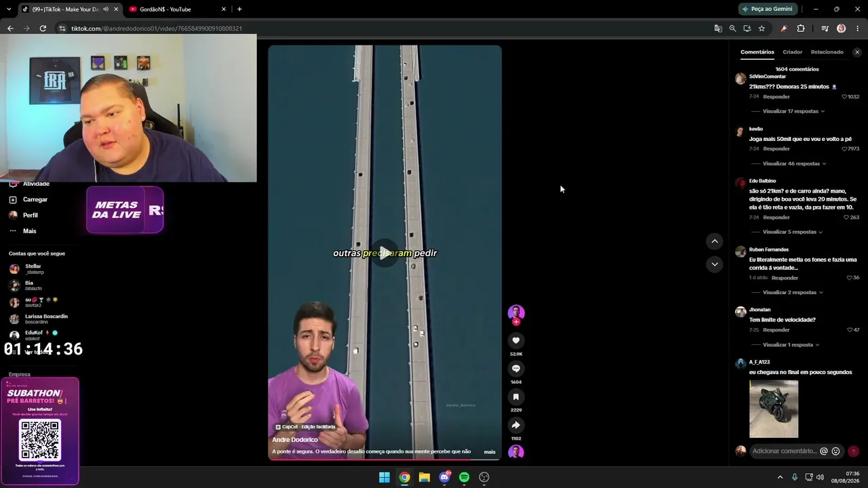Open Discord from taskbar

[x=444, y=477]
